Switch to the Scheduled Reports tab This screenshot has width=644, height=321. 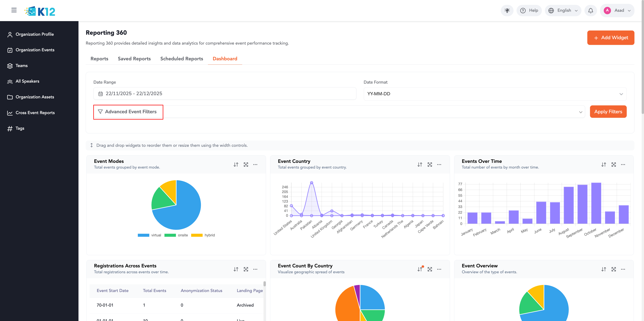[181, 59]
